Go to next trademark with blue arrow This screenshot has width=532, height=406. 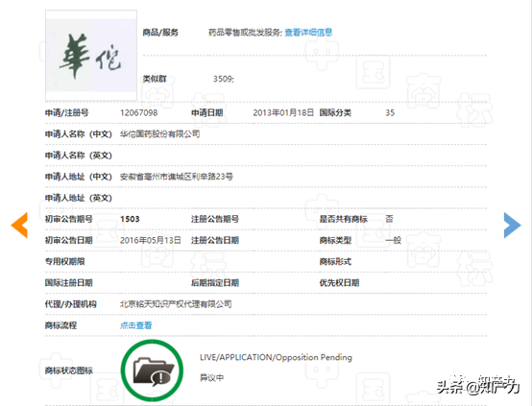513,226
